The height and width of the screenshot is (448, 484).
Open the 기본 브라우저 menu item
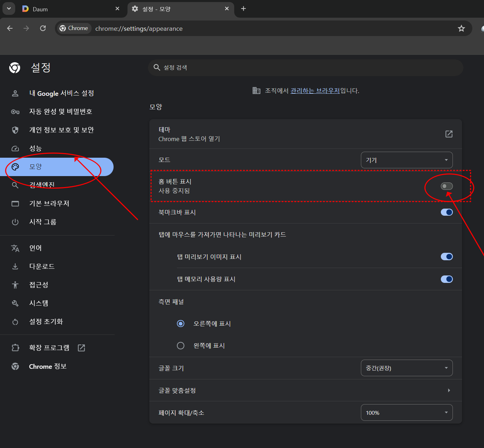(57, 204)
